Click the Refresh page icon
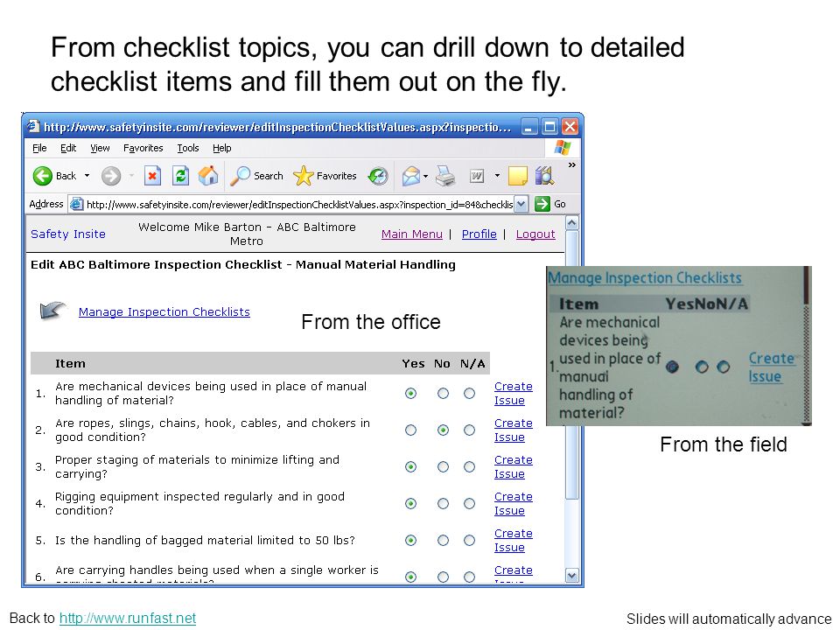The width and height of the screenshot is (840, 630). tap(180, 176)
